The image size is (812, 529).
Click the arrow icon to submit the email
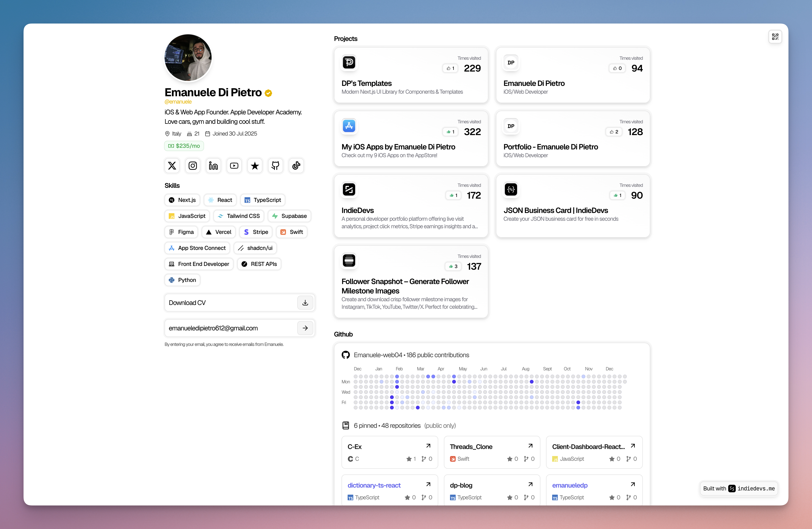coord(305,328)
